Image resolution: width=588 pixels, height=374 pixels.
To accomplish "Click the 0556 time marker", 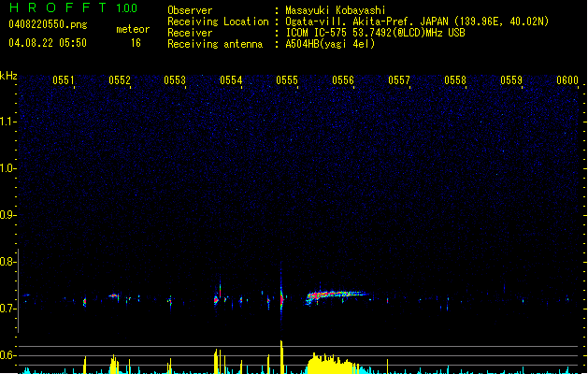I will click(x=343, y=80).
